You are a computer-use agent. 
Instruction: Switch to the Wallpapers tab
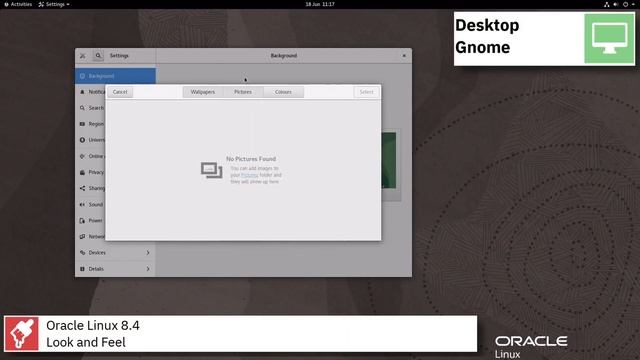coord(203,92)
